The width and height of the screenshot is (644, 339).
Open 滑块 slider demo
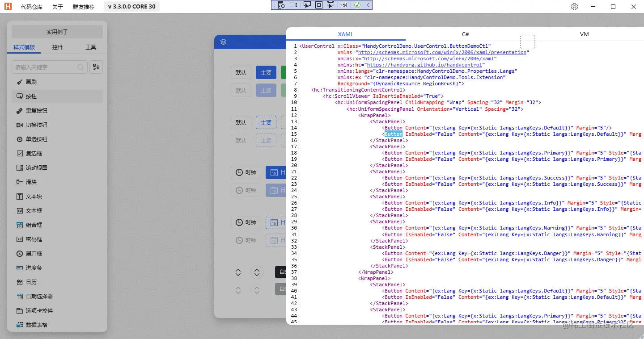pyautogui.click(x=57, y=182)
